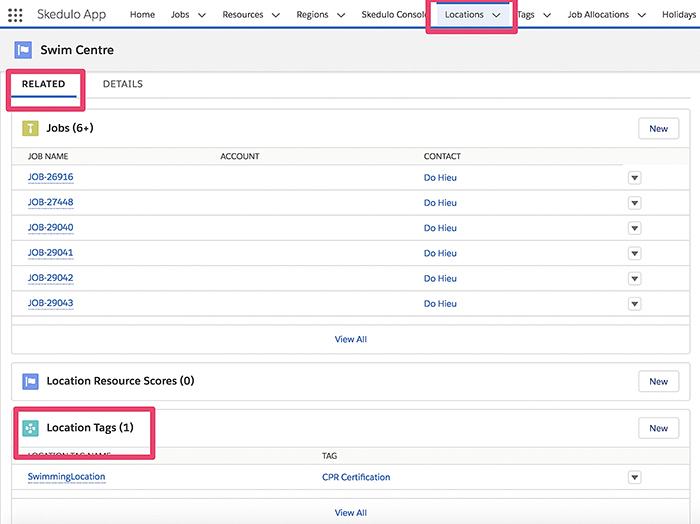Expand the Jobs nav menu chevron
Image resolution: width=700 pixels, height=524 pixels.
202,15
